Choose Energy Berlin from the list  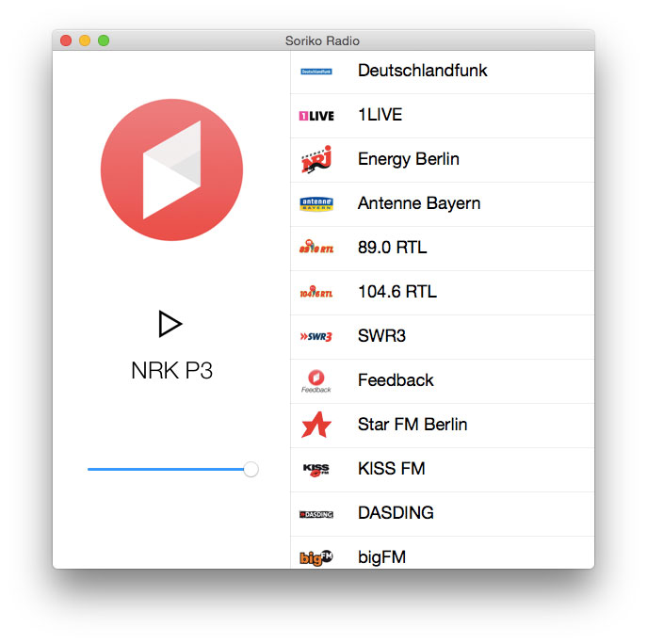click(409, 160)
